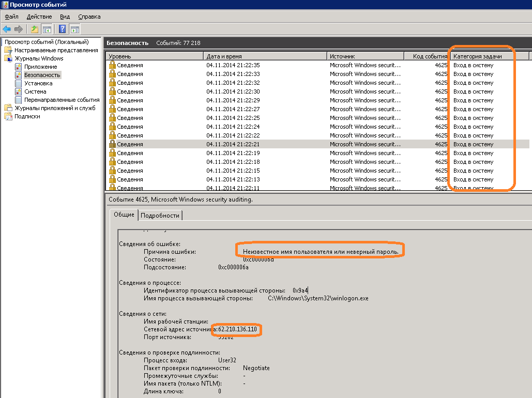Select the event dated 04.11.2014 21:22:15
532x398 pixels.
(x=317, y=171)
